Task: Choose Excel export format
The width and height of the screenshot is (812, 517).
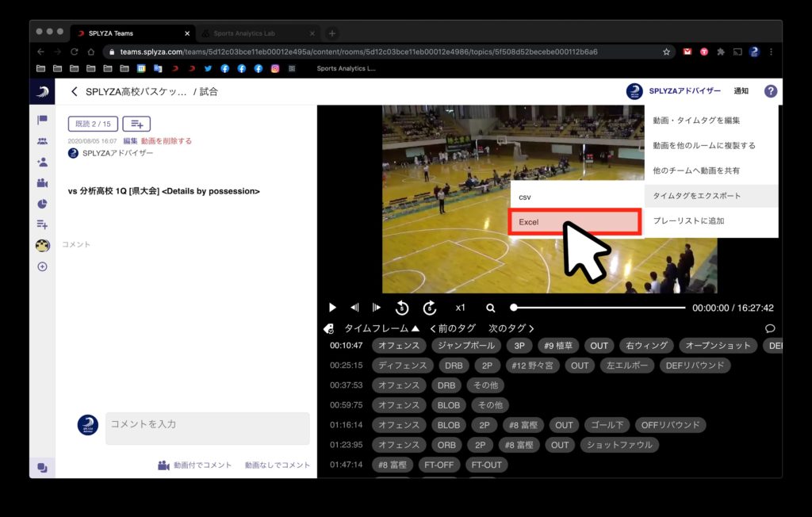Action: click(575, 222)
